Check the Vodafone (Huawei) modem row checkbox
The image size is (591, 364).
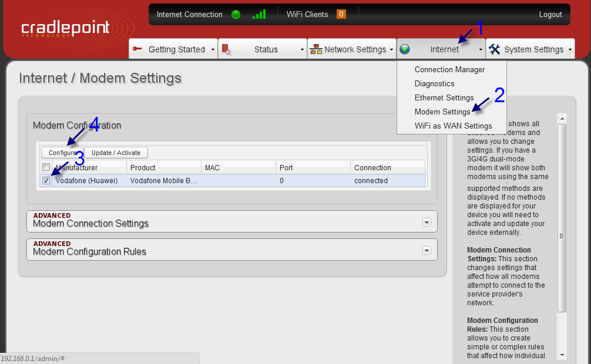tap(46, 180)
